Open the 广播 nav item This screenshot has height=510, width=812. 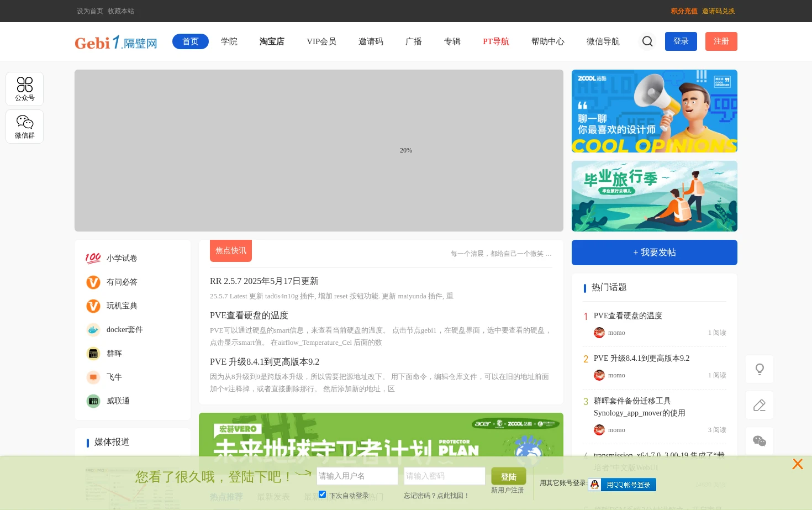(414, 41)
